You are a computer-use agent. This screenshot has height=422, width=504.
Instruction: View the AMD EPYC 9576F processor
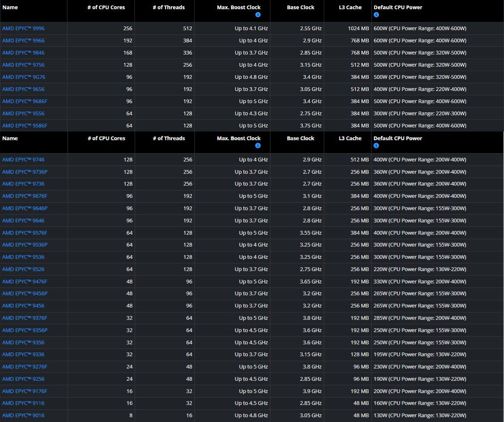click(25, 233)
